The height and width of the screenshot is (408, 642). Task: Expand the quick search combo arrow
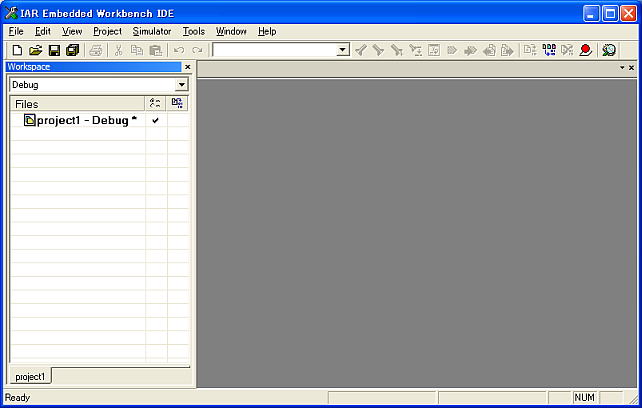pyautogui.click(x=342, y=50)
